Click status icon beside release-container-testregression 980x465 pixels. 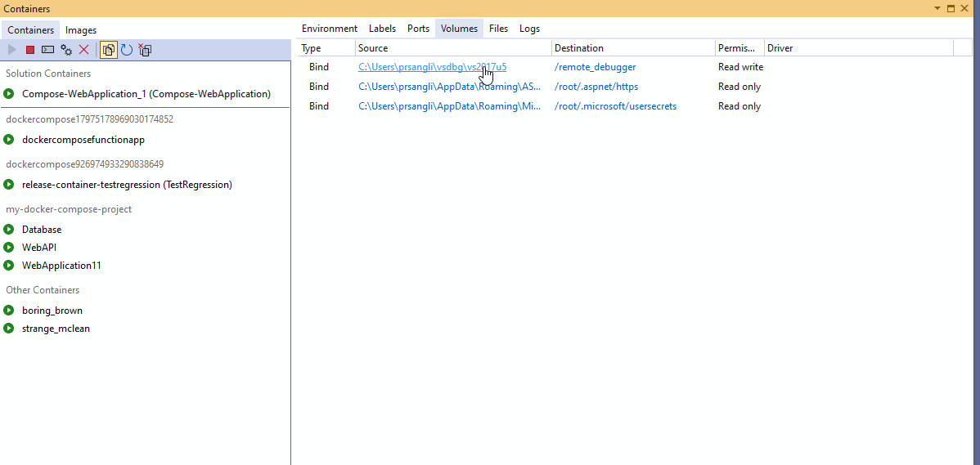pos(9,184)
